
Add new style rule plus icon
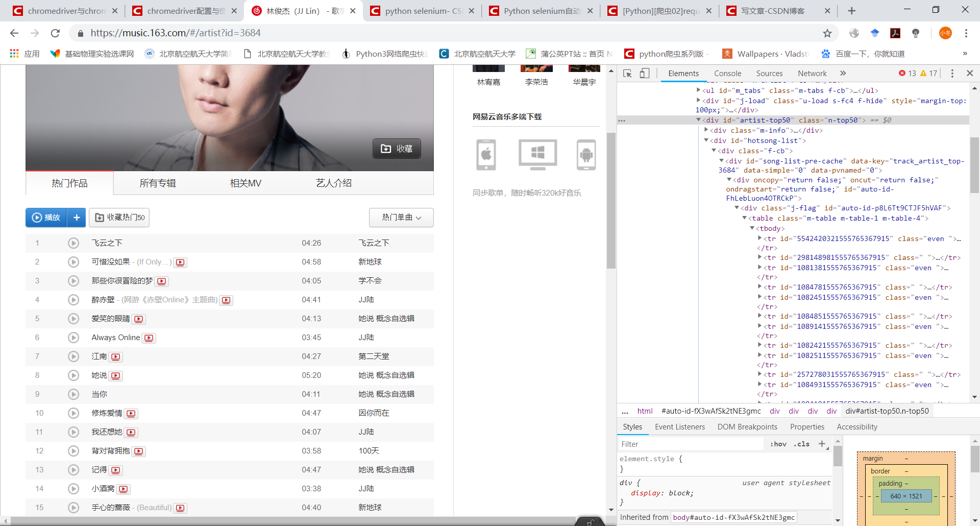point(822,444)
